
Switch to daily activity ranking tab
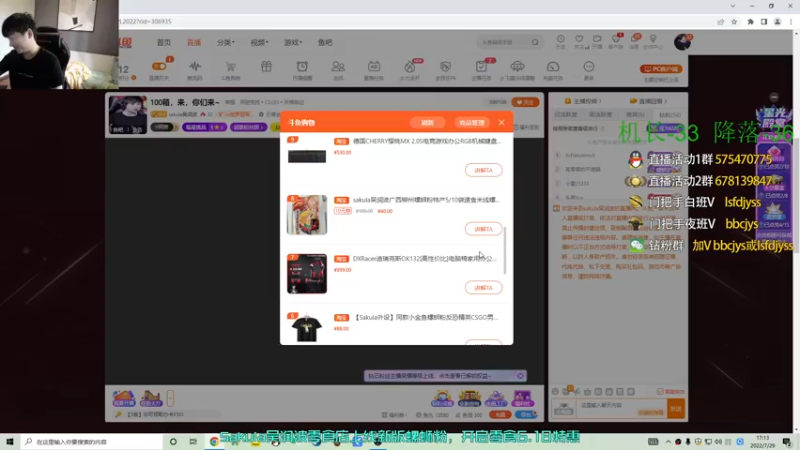566,115
